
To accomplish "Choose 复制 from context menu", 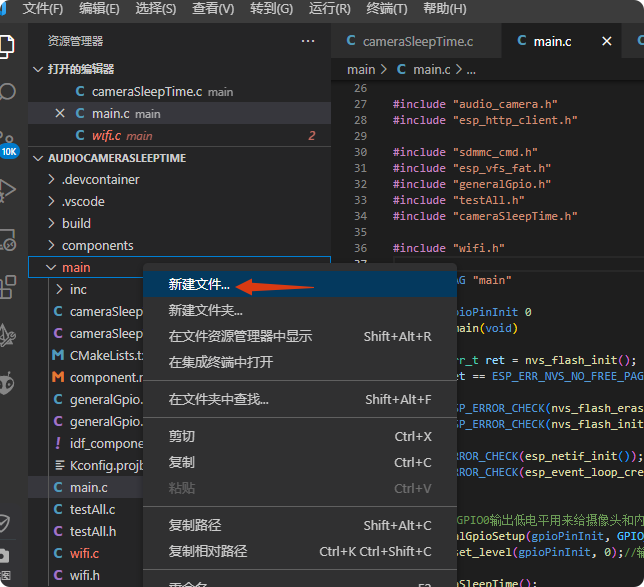I will point(300,462).
